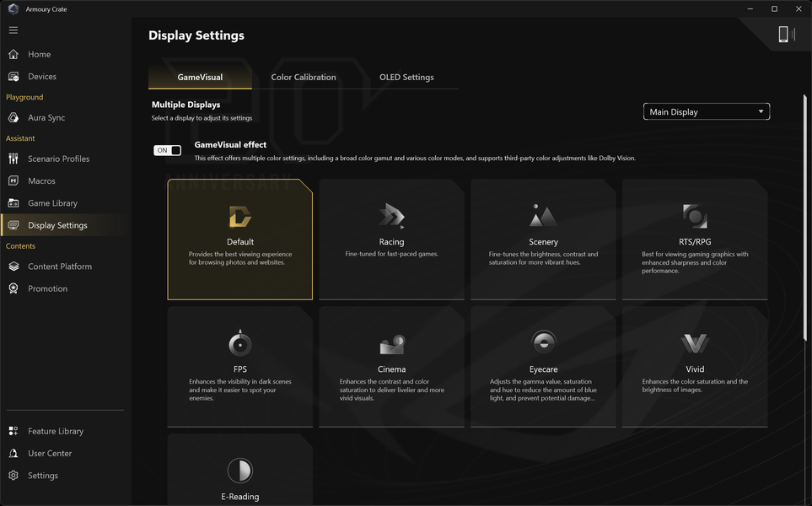Maximize the Armoury Crate window
The height and width of the screenshot is (506, 812).
(774, 8)
